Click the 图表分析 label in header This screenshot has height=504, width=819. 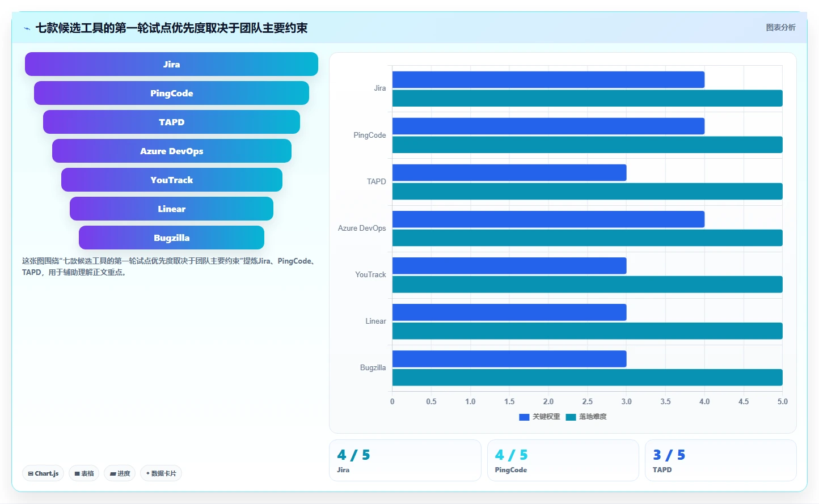(x=780, y=27)
